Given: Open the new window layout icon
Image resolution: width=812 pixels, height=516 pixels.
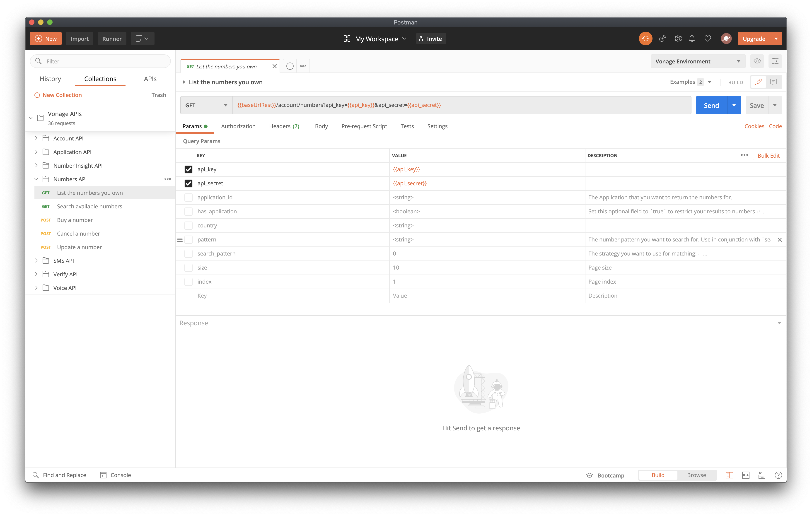Looking at the screenshot, I should [142, 39].
